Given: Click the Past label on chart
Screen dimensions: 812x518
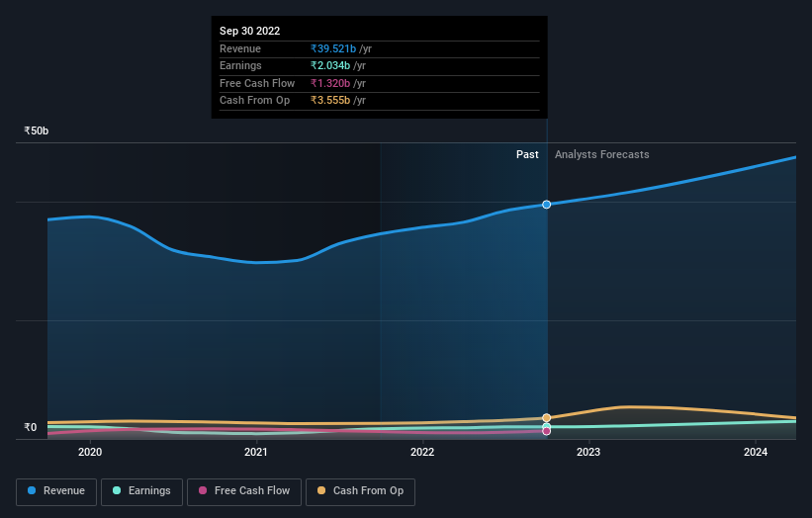Looking at the screenshot, I should tap(527, 154).
